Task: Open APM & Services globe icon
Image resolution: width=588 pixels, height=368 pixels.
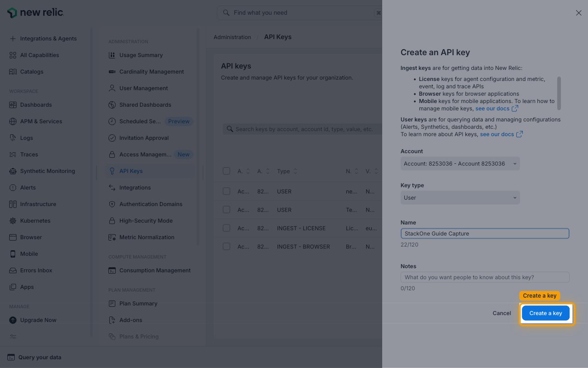Action: pyautogui.click(x=13, y=121)
